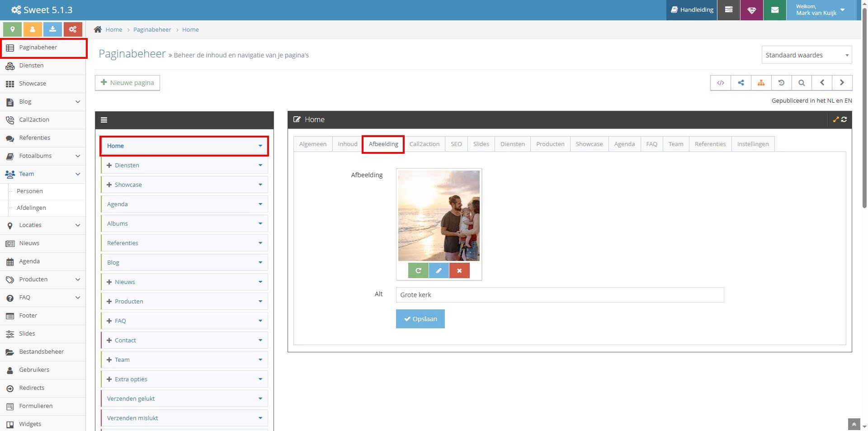Open Personen under Team in sidebar
This screenshot has width=868, height=431.
(30, 191)
